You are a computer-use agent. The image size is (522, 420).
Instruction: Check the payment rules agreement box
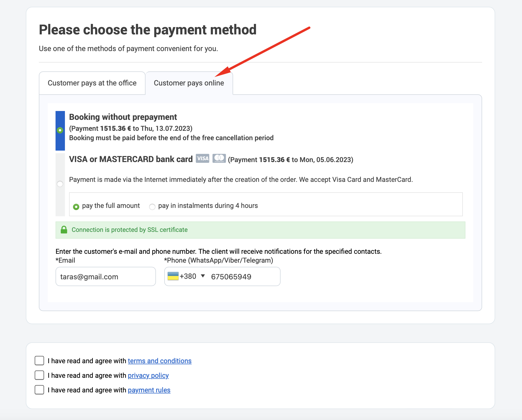pos(39,390)
